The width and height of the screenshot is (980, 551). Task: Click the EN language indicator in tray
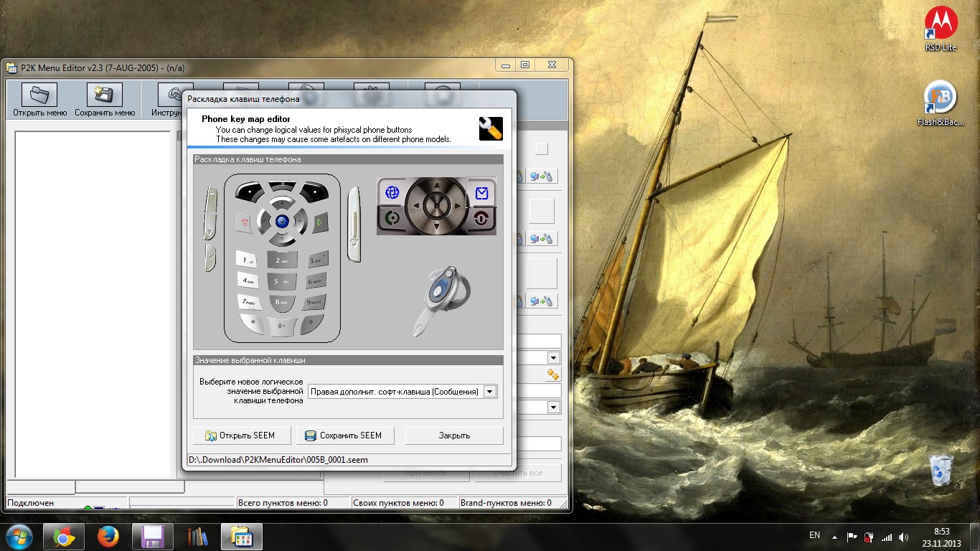click(814, 535)
